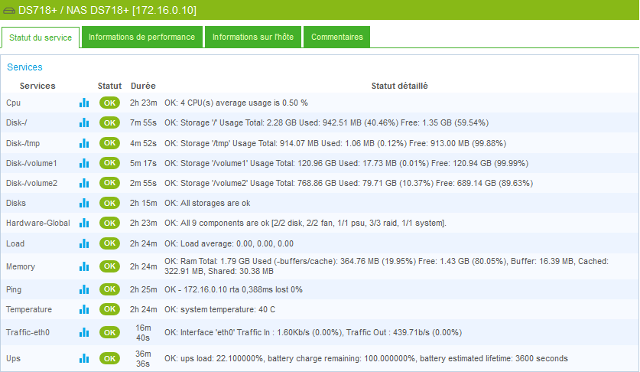
Task: Switch to the Commentaires tab
Action: click(x=337, y=37)
